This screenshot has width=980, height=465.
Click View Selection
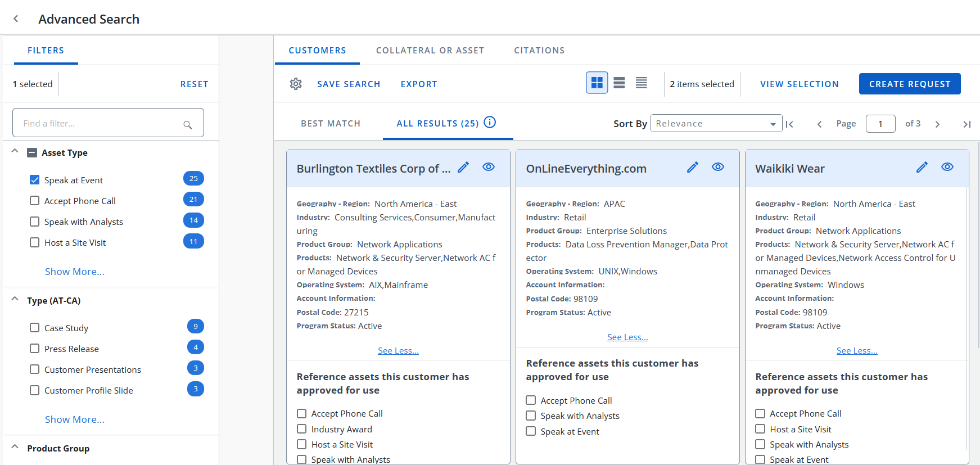click(800, 84)
